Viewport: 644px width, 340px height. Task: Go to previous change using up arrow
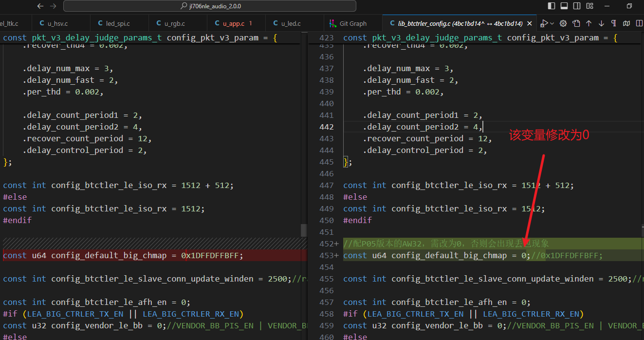pyautogui.click(x=589, y=23)
